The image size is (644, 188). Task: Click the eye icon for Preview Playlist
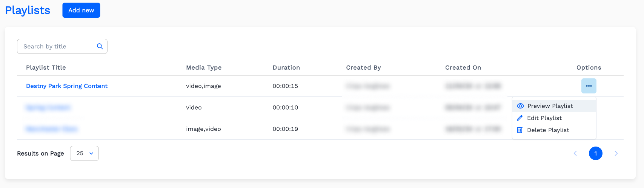click(520, 106)
